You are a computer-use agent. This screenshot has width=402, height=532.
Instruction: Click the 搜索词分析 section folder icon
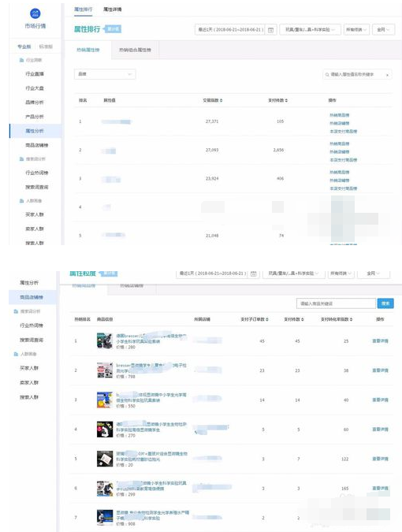22,158
